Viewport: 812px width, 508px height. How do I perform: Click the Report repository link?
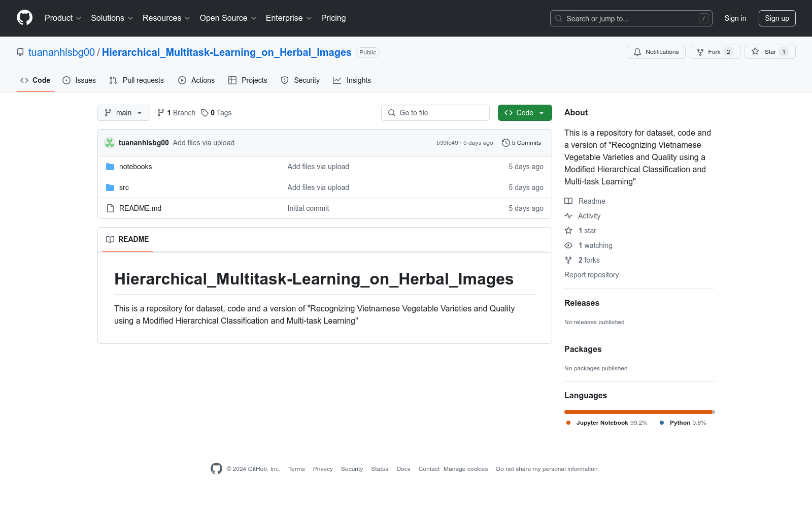[591, 275]
